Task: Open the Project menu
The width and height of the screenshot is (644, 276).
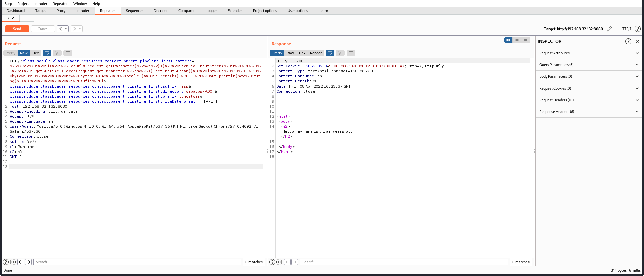Action: [23, 4]
